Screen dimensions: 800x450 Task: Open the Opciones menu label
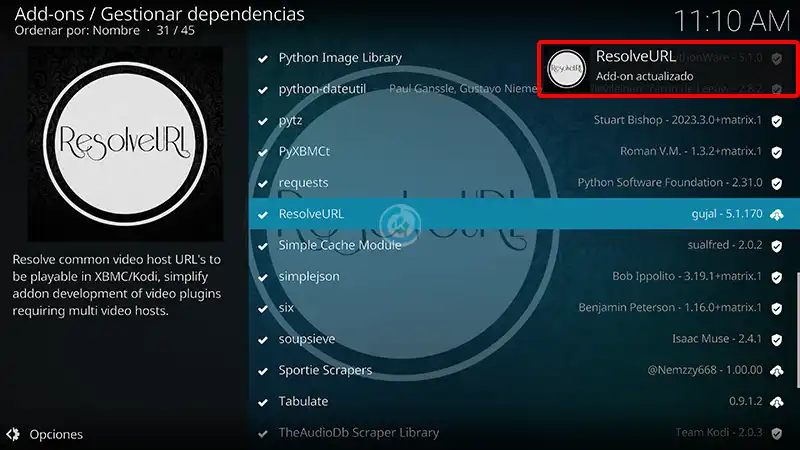(56, 434)
